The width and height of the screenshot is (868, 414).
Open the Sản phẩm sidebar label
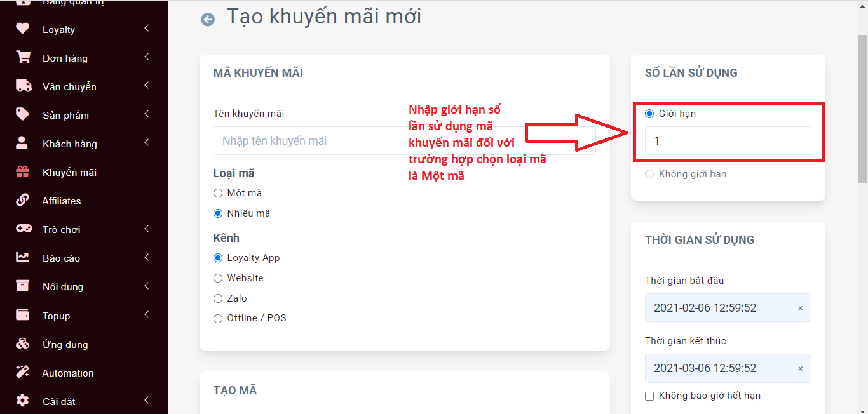(x=65, y=116)
